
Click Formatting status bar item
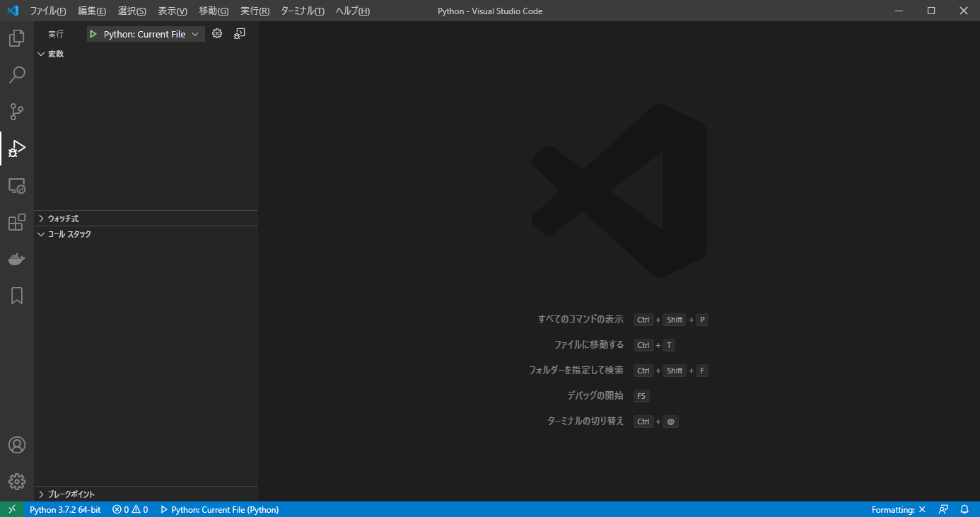[899, 509]
